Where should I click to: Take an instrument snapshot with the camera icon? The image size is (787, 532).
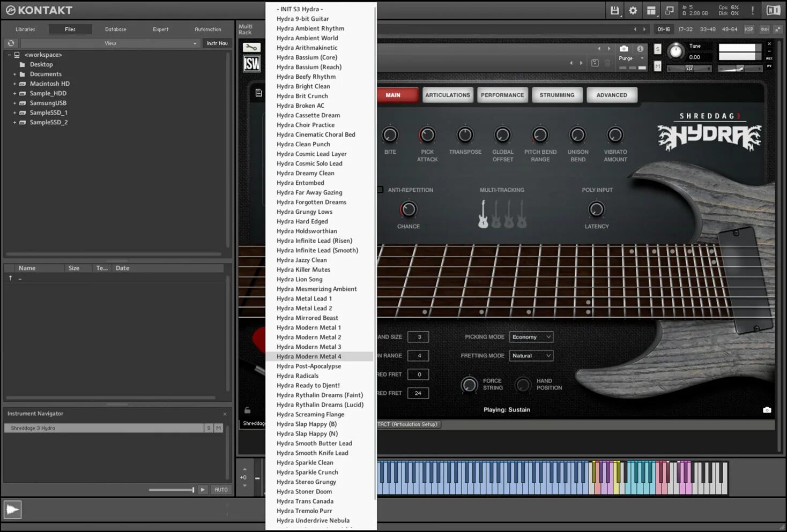[x=623, y=49]
